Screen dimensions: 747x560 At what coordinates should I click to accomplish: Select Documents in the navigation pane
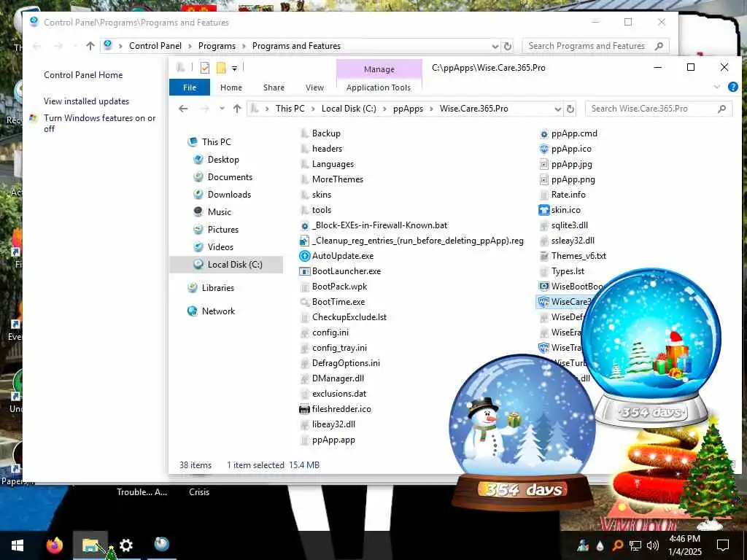point(230,176)
